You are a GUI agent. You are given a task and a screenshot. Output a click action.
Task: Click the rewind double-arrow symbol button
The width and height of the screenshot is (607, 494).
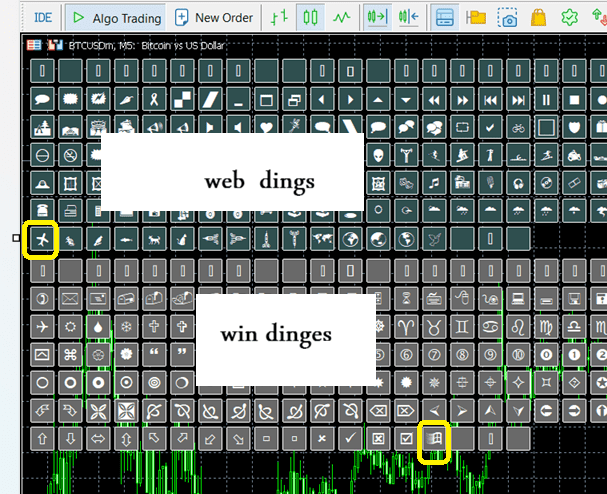434,99
